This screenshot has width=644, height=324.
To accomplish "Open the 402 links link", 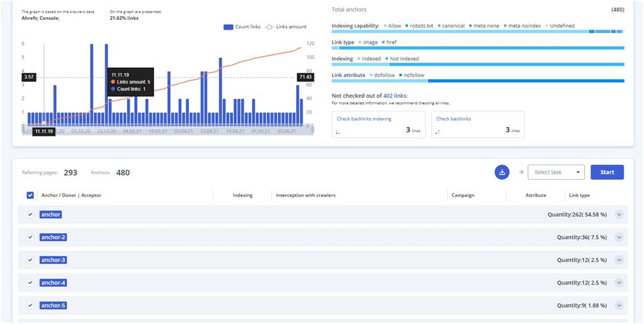I will click(x=395, y=96).
